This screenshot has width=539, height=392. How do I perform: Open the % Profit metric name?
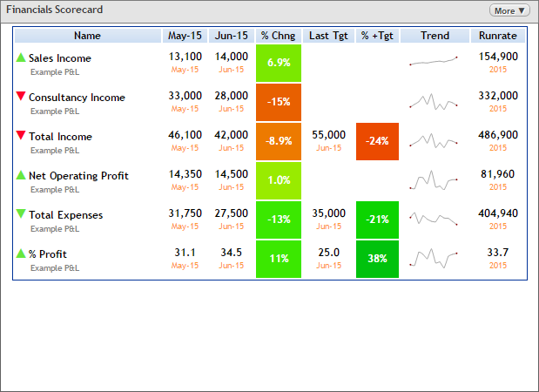(47, 254)
